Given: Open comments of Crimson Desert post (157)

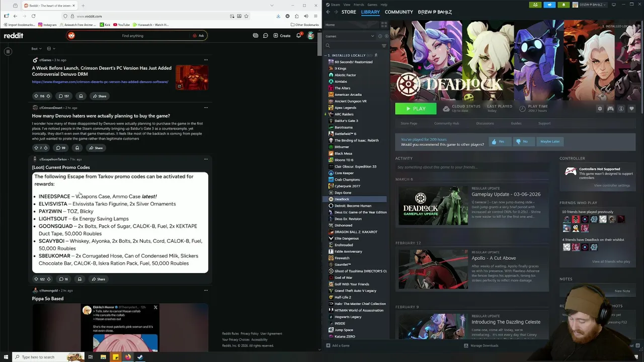Looking at the screenshot, I should 63,96.
